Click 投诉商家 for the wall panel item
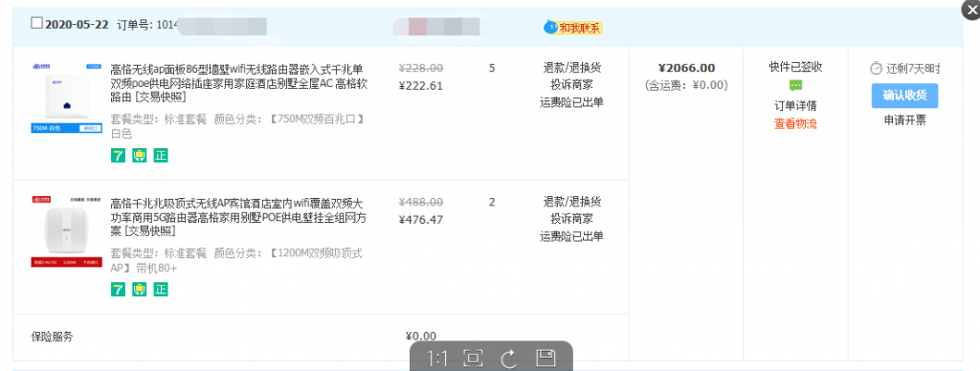This screenshot has width=980, height=371. (x=572, y=85)
